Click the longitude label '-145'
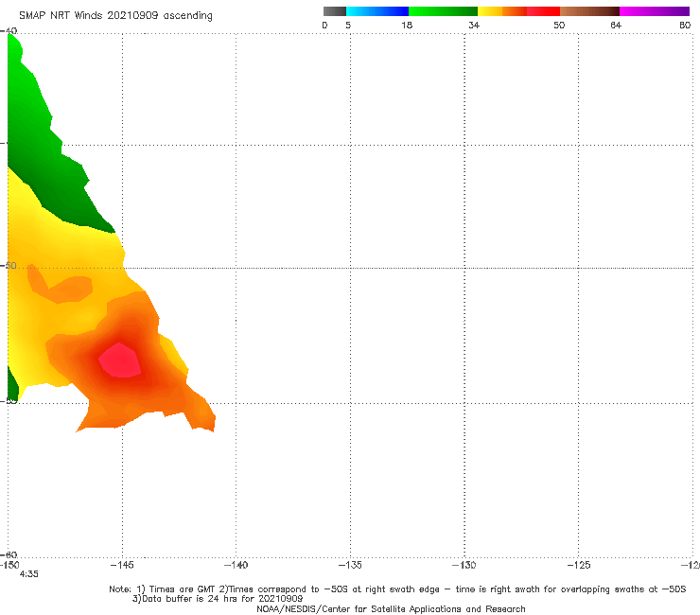 pyautogui.click(x=122, y=565)
